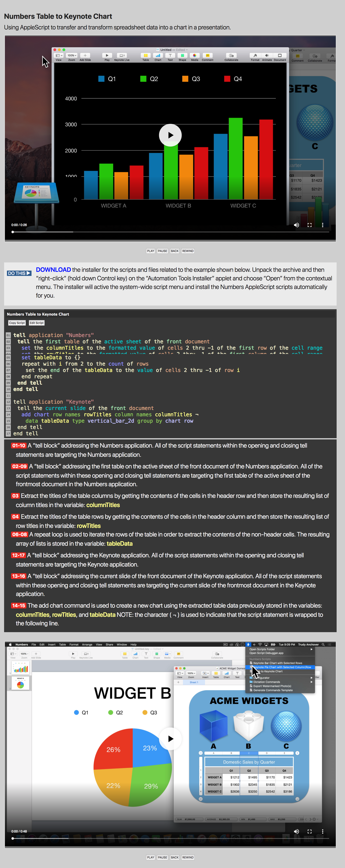345x868 pixels.
Task: Play the bar chart video using center play button
Action: pos(170,135)
